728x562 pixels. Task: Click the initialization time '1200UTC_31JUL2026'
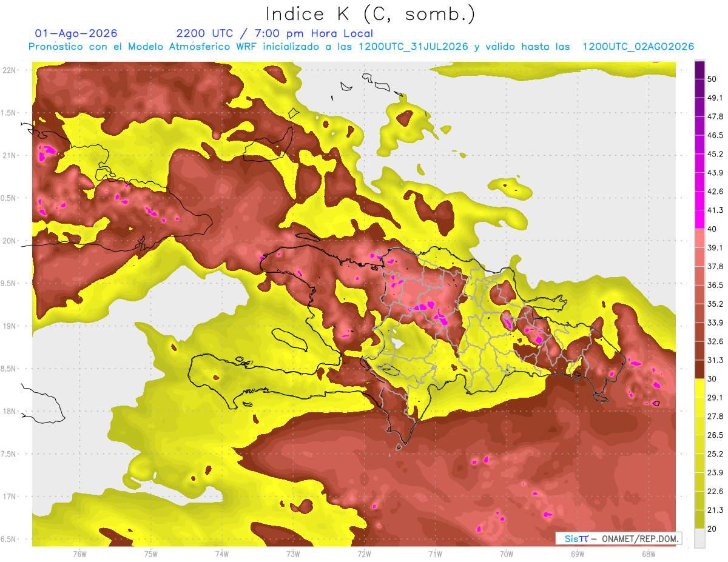point(413,47)
